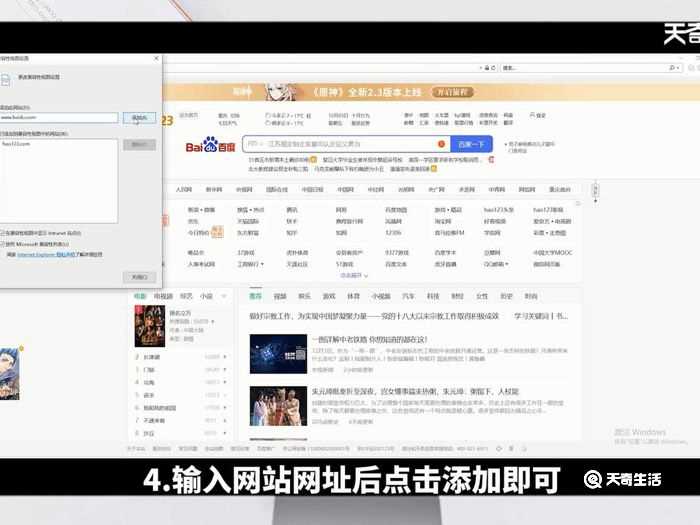Open the search provider dropdown arrow beside magnifier
The image size is (700, 525).
(678, 68)
